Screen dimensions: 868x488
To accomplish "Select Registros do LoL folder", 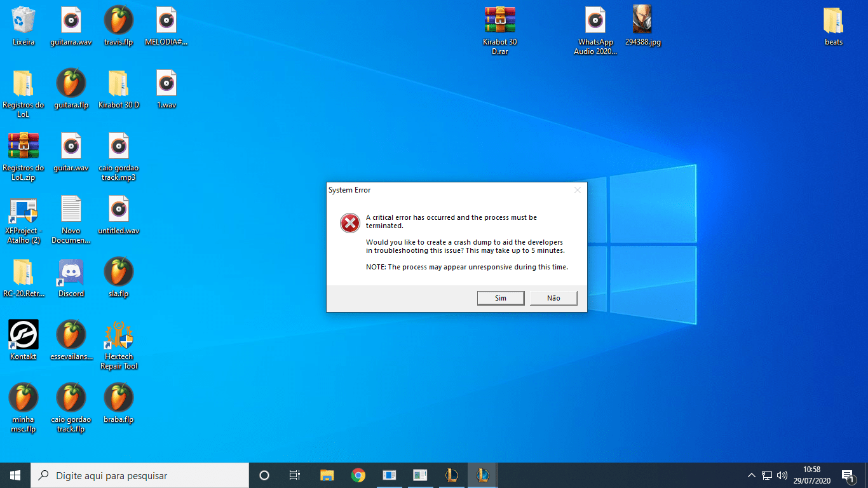I will coord(24,93).
